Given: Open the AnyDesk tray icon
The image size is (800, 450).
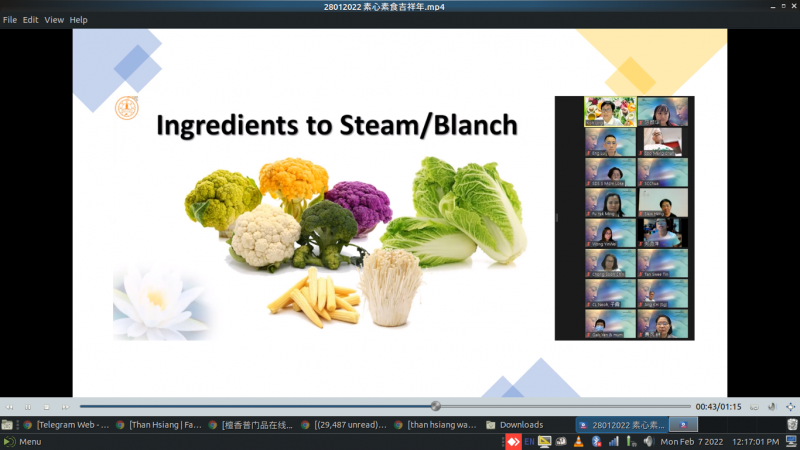Looking at the screenshot, I should click(512, 441).
